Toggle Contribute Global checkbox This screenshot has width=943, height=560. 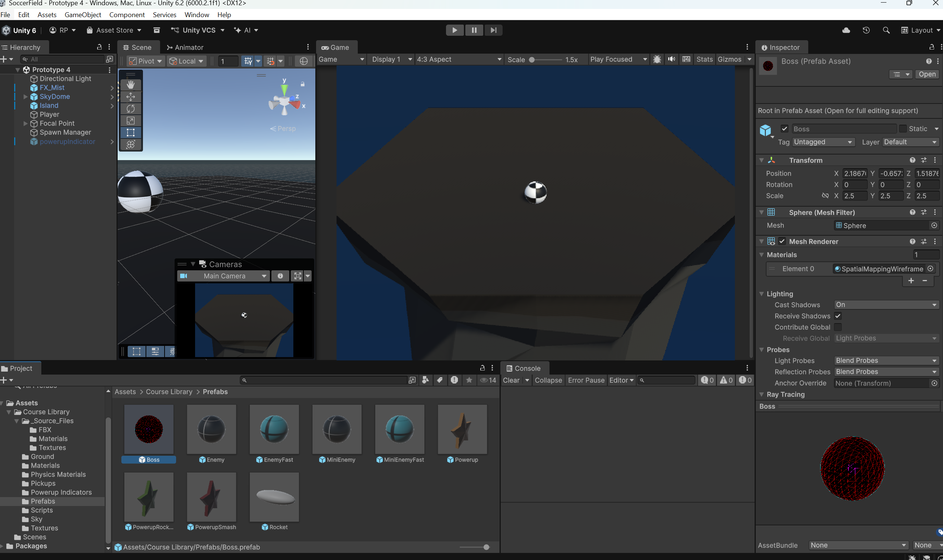[x=838, y=327]
